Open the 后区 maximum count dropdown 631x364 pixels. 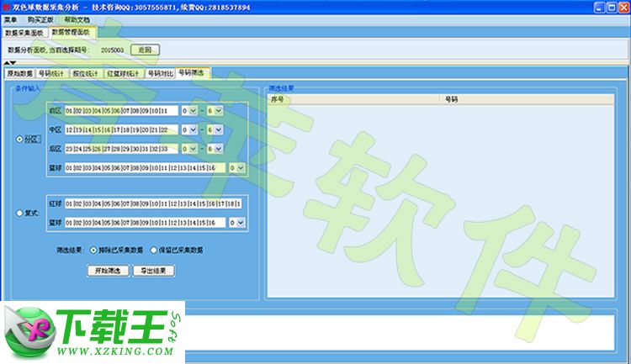click(x=215, y=149)
